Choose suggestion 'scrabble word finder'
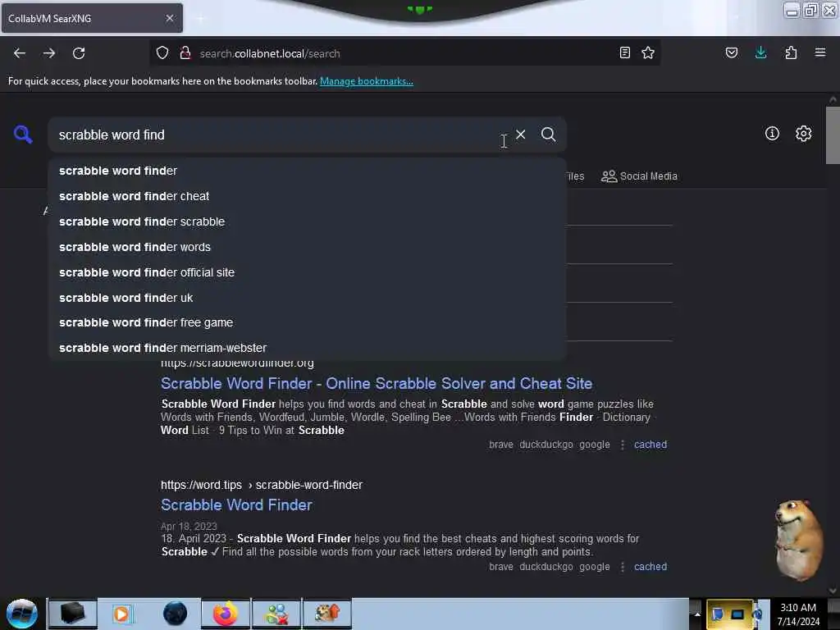840x630 pixels. click(308, 171)
